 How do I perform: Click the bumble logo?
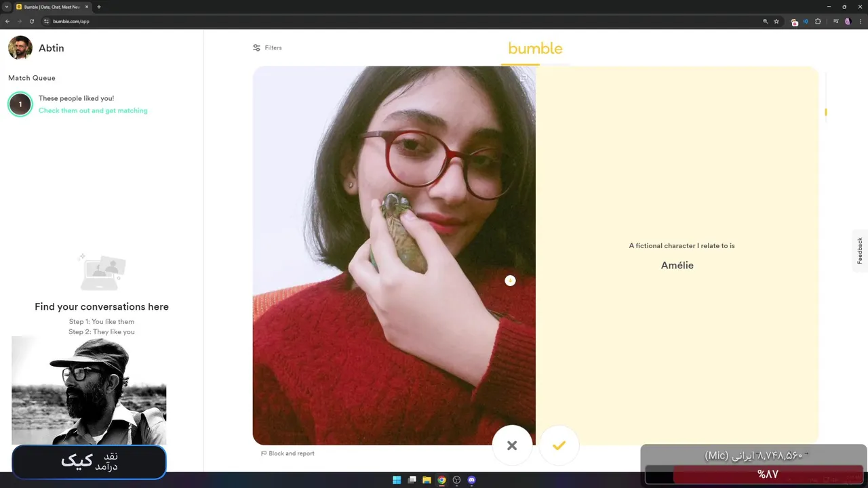click(535, 48)
